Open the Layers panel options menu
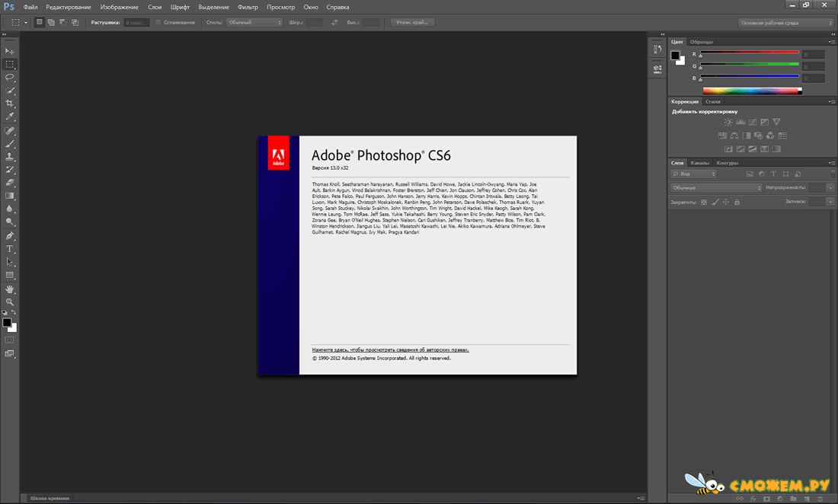 coord(831,163)
